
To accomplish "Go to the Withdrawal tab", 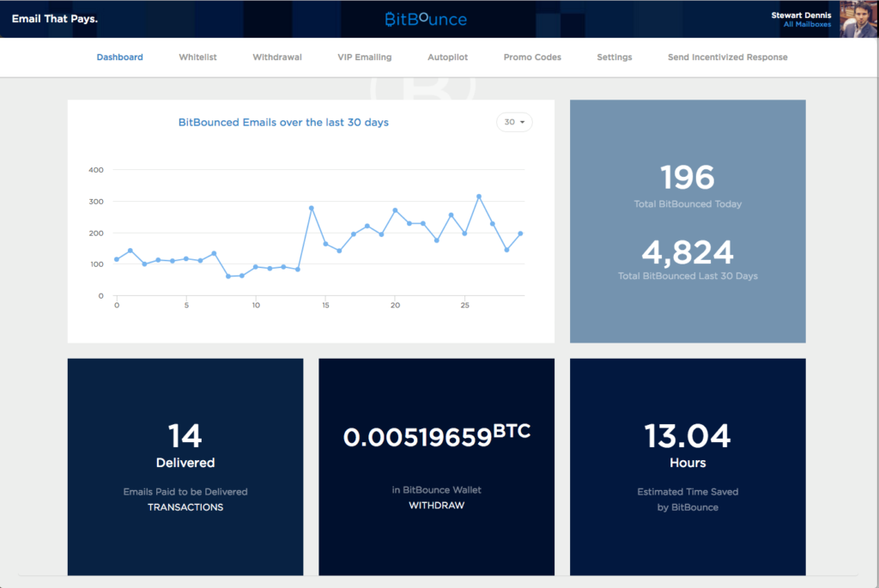I will pyautogui.click(x=277, y=58).
